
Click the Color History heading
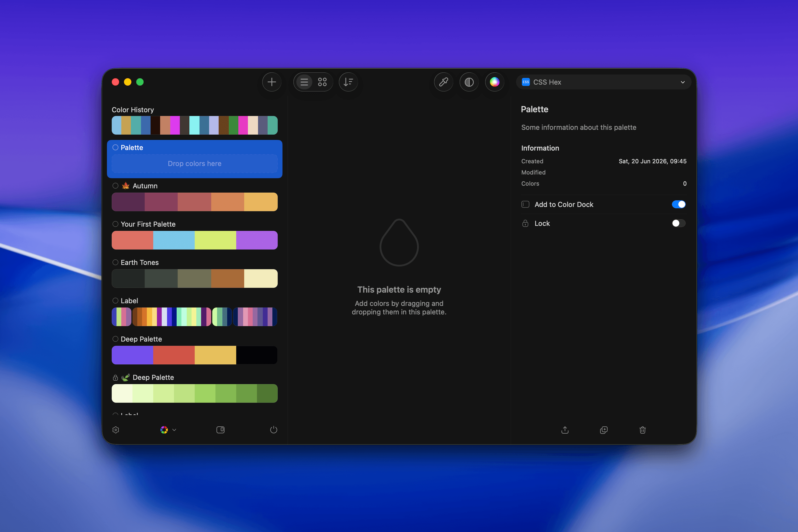(x=133, y=110)
